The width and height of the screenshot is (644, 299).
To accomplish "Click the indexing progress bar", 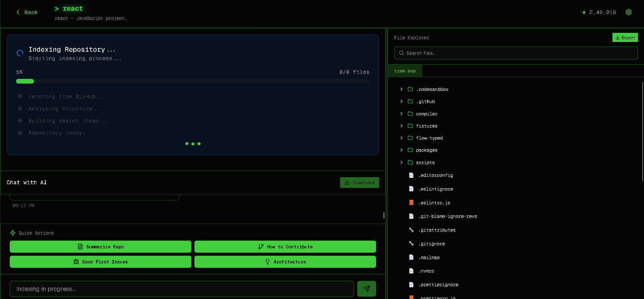I will coord(193,81).
